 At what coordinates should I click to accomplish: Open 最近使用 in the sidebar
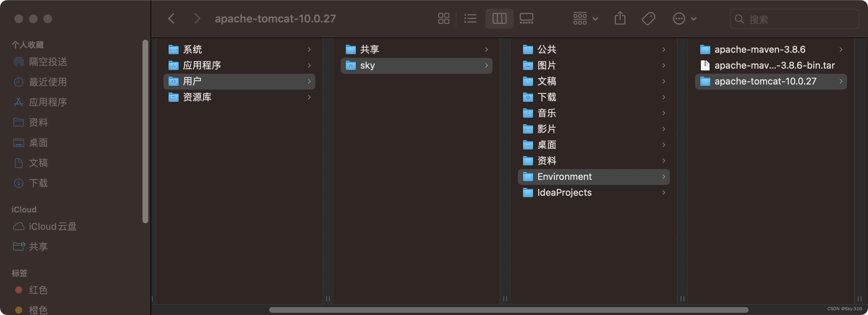[x=48, y=82]
